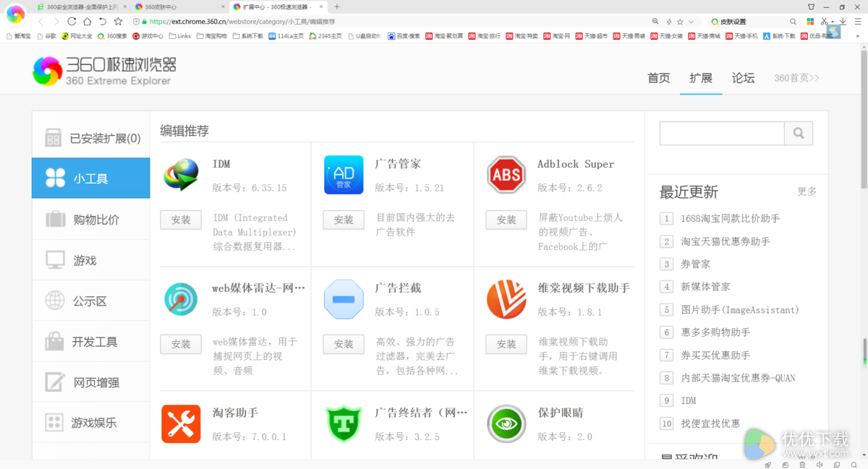868x469 pixels.
Task: Install the 广告管家 extension
Action: click(x=344, y=220)
